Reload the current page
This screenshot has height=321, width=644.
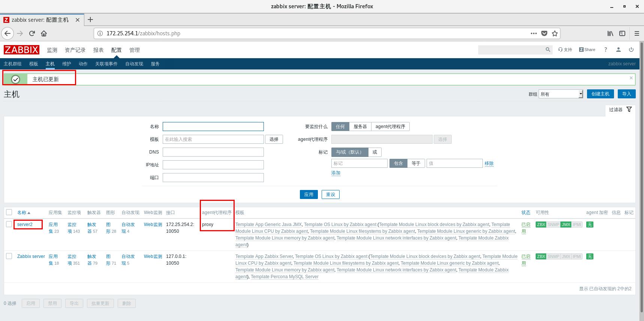(x=32, y=33)
